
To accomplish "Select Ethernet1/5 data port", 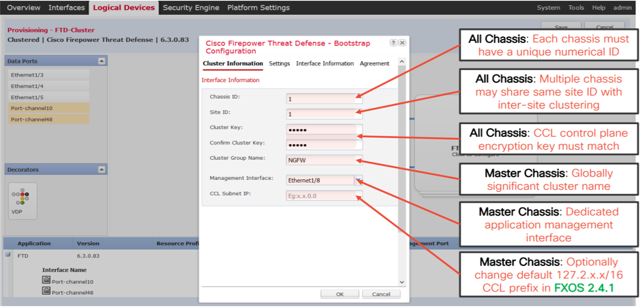I will 48,97.
